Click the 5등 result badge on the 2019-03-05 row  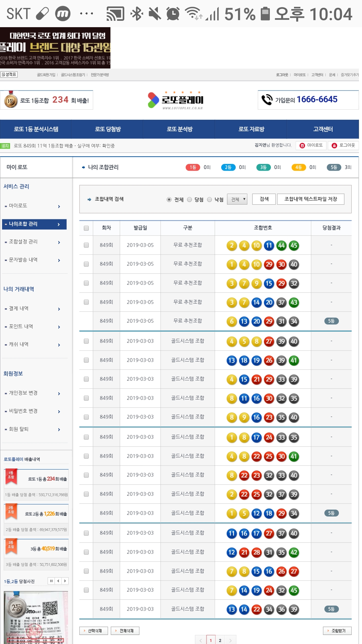click(x=331, y=321)
